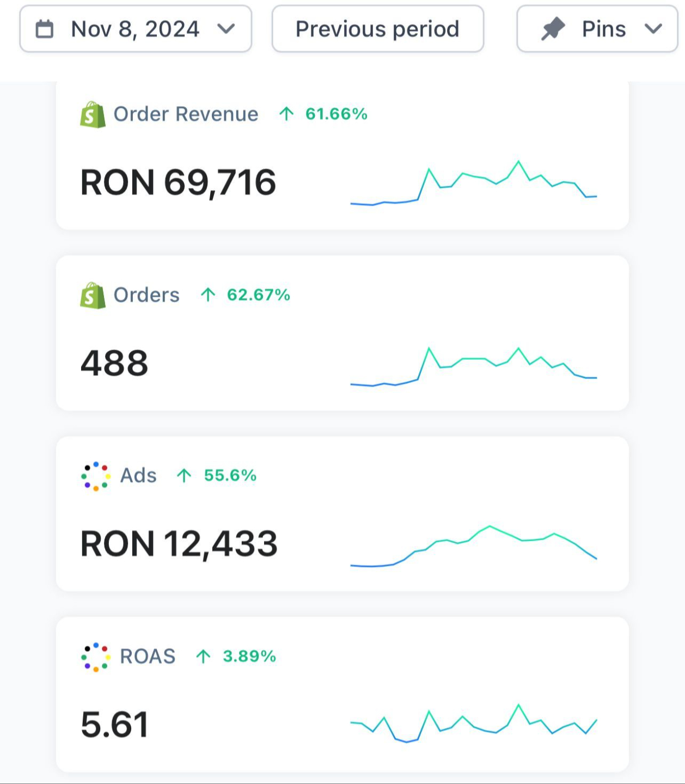This screenshot has width=685, height=784.
Task: Expand the date range chevron arrow
Action: coord(226,29)
